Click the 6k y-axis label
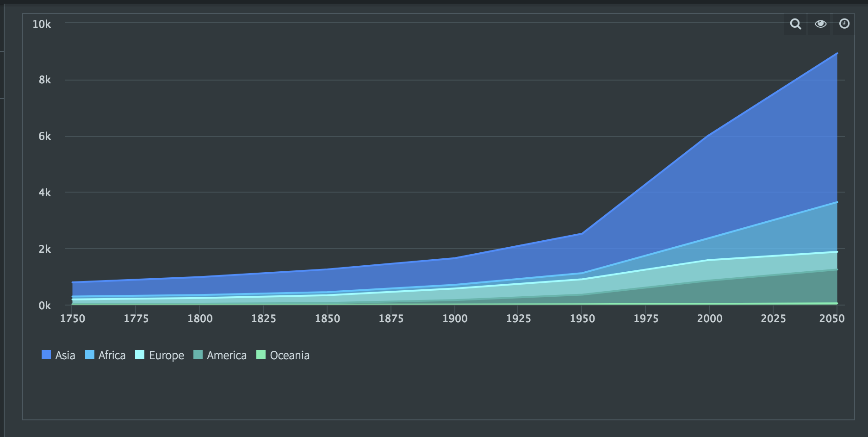 pyautogui.click(x=44, y=136)
